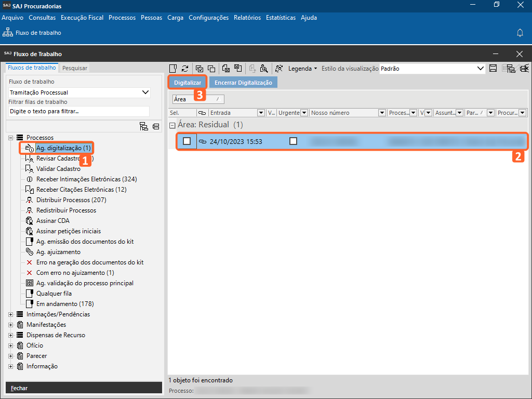Collapse the Área: Residual group
Screen dimensions: 532x399
(x=172, y=125)
